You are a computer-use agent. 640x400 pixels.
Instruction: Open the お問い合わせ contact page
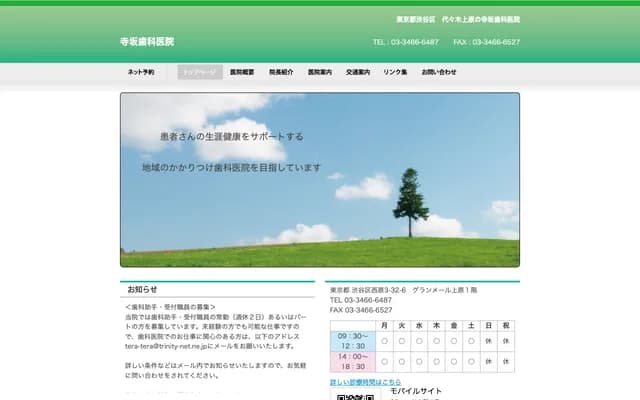[x=439, y=72]
